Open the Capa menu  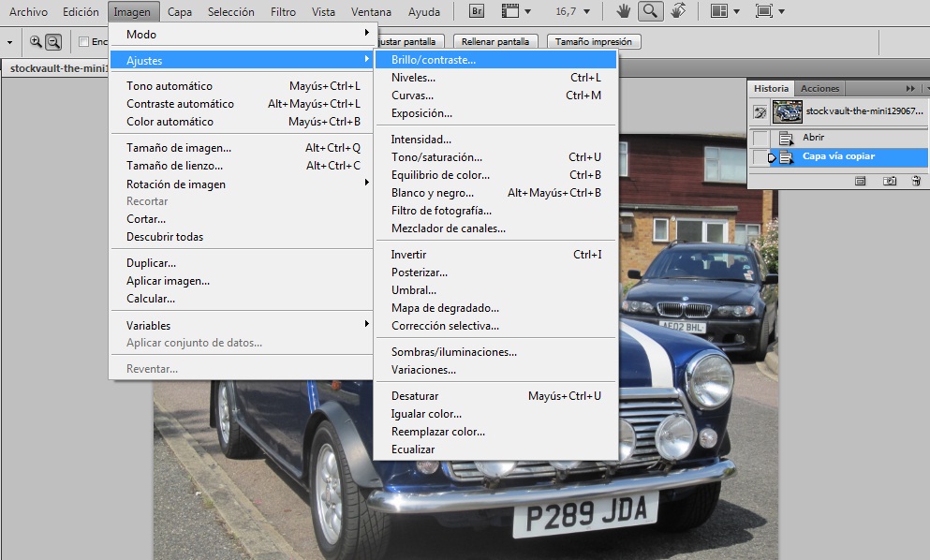click(179, 12)
